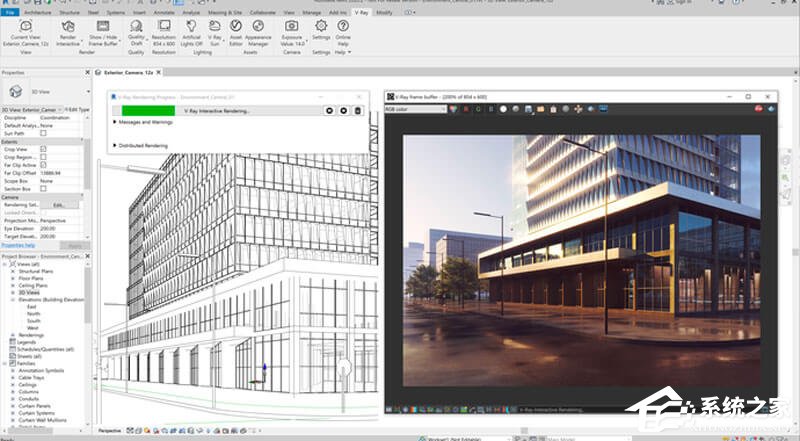
Task: Click the green rendering progress bar
Action: [x=148, y=110]
